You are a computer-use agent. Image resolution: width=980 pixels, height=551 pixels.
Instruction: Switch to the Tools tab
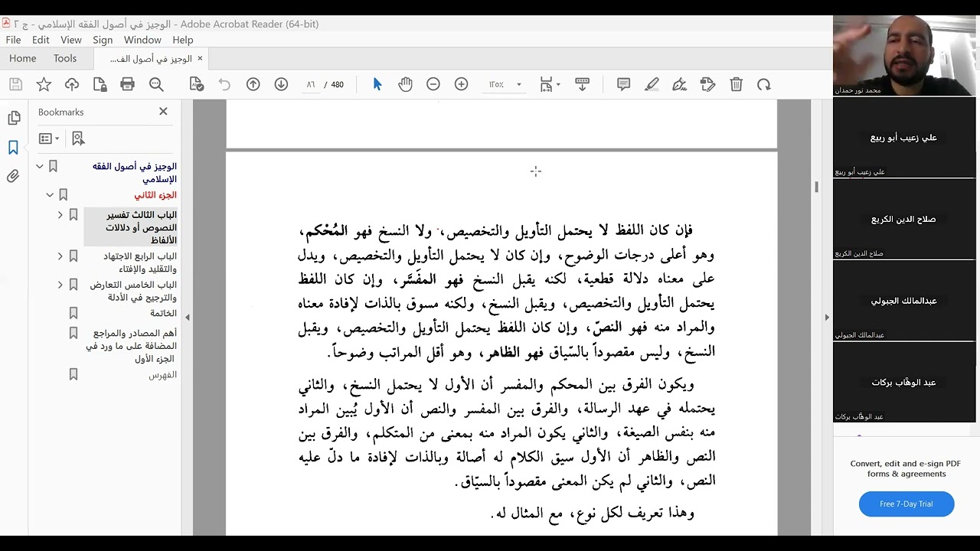coord(65,58)
